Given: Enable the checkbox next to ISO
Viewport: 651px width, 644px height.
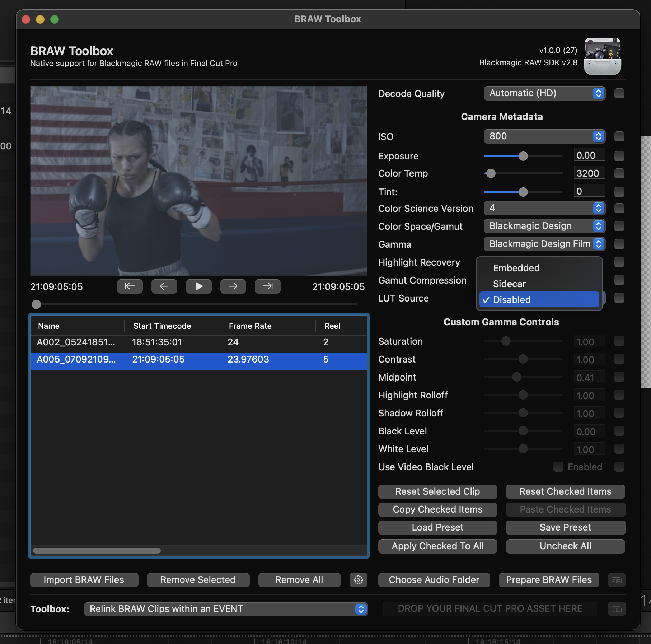Looking at the screenshot, I should tap(619, 136).
